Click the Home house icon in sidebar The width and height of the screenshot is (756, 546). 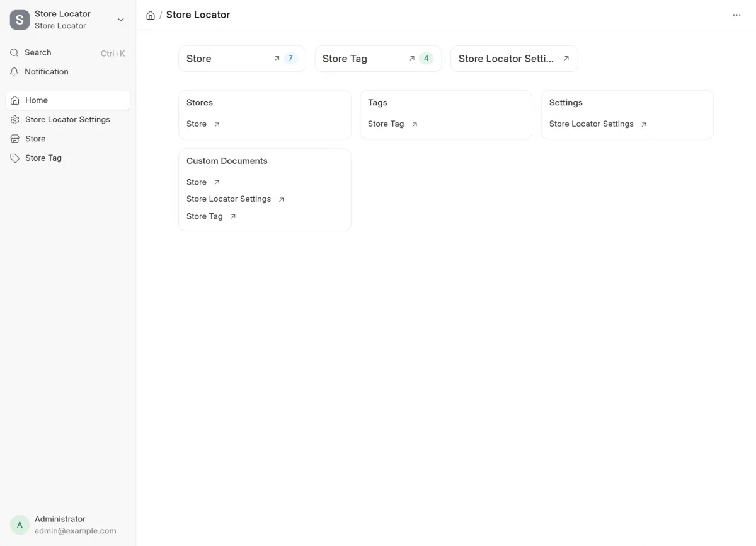coord(15,100)
